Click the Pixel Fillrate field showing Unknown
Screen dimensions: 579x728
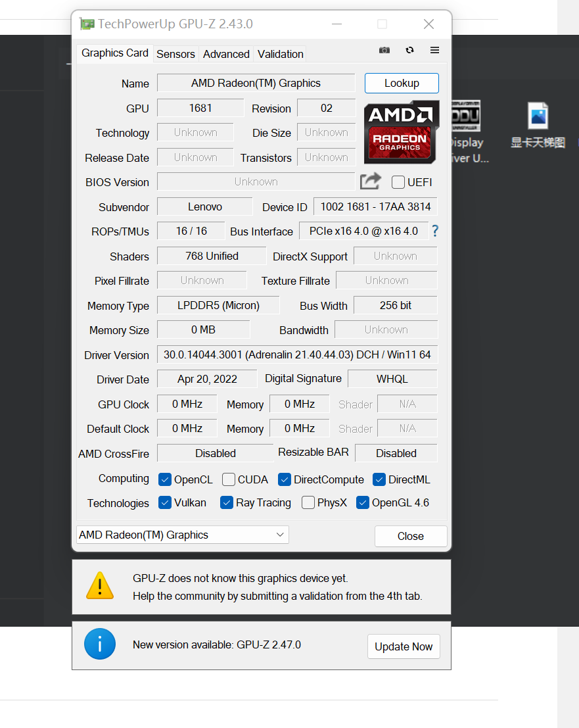[202, 280]
